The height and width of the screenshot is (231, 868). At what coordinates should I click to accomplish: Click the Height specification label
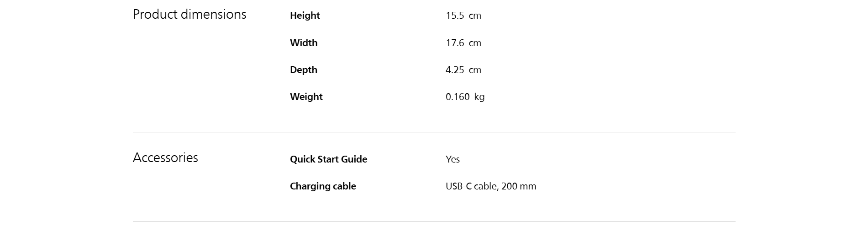coord(305,16)
